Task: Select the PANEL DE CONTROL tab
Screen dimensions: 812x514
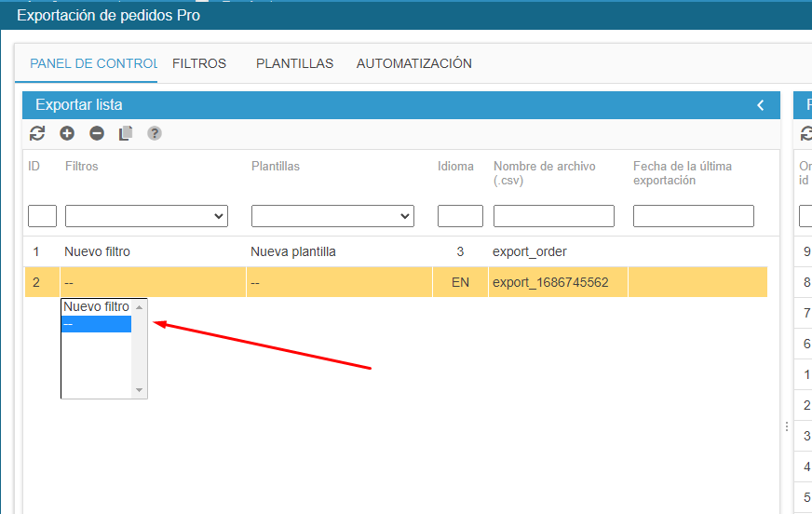Action: point(93,63)
